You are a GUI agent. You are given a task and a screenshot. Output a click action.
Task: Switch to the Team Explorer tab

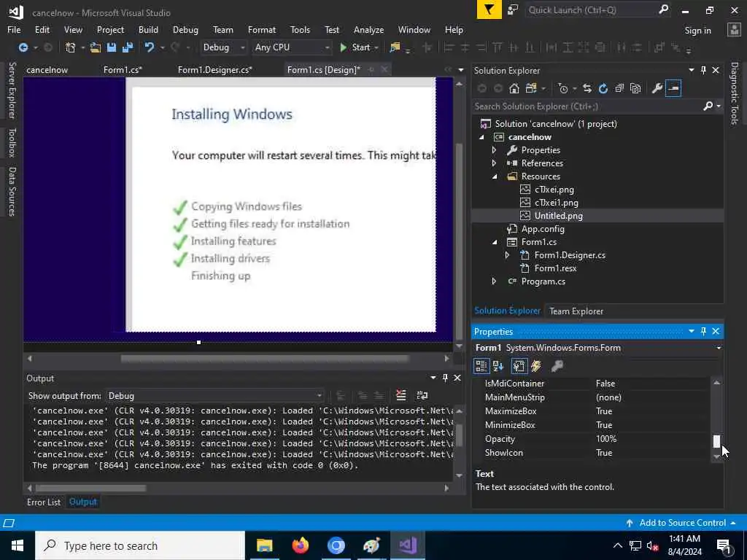576,311
